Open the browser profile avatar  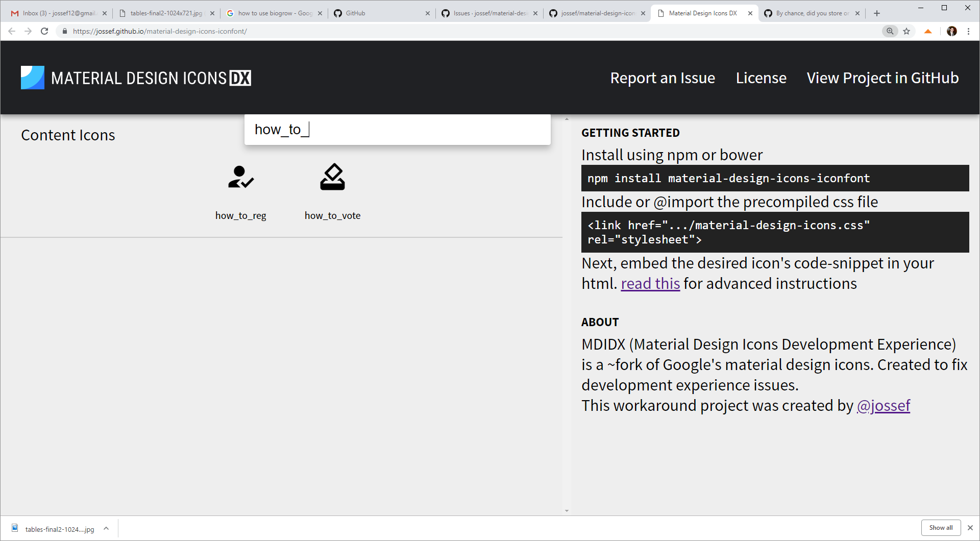[952, 31]
